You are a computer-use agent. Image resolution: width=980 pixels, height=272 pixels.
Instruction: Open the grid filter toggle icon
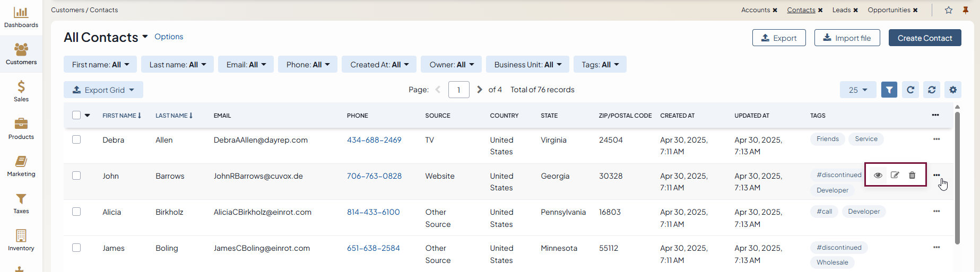[889, 90]
